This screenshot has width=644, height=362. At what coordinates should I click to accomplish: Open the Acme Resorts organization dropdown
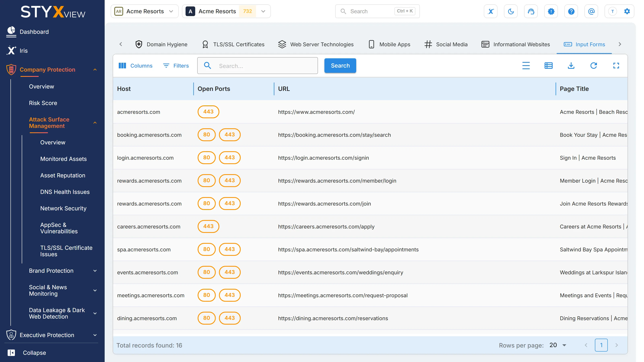coord(144,11)
